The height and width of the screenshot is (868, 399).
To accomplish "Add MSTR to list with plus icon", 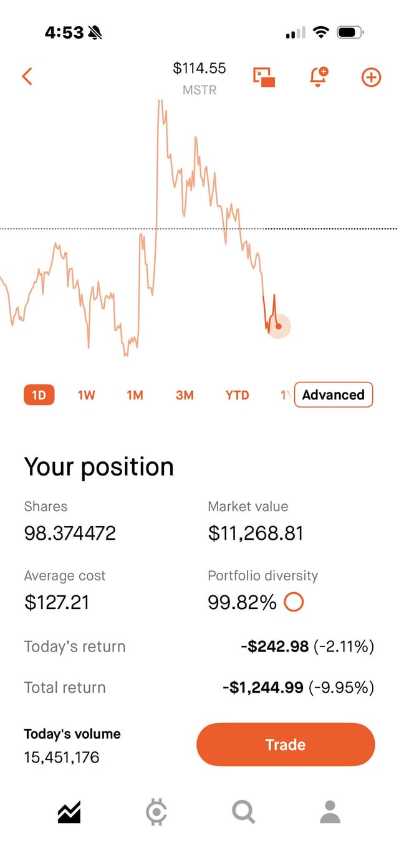I will [371, 77].
